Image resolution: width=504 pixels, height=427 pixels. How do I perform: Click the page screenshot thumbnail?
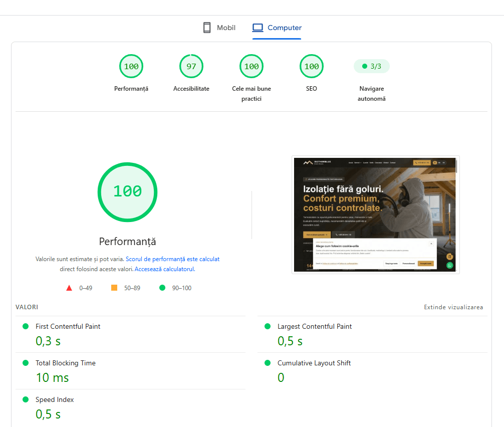(375, 215)
